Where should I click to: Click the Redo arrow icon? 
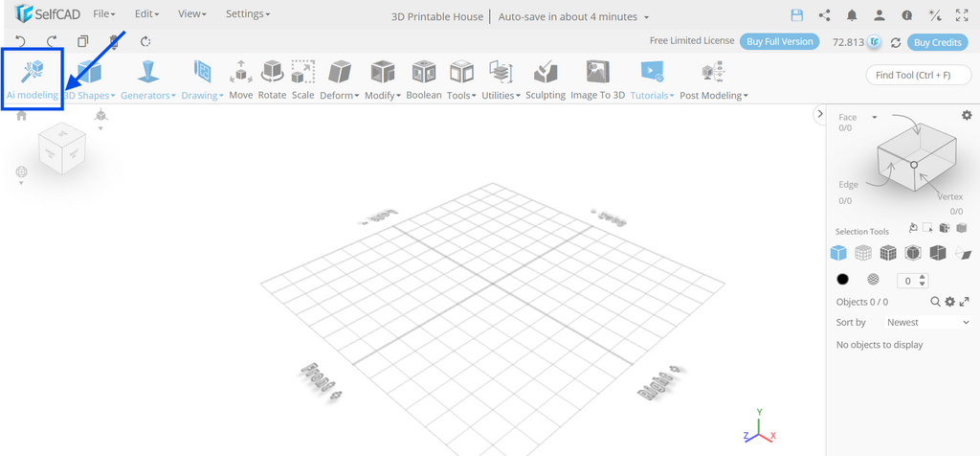(52, 41)
